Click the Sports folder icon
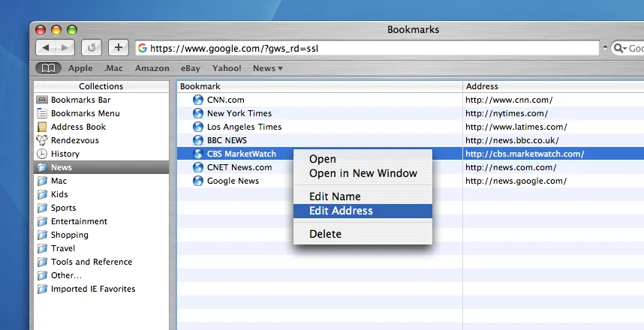The image size is (644, 330). pyautogui.click(x=42, y=208)
